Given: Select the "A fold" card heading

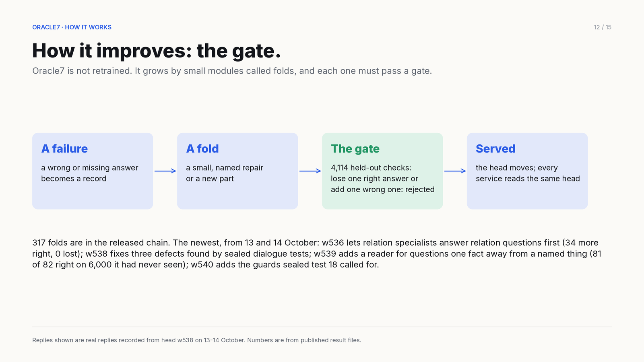Looking at the screenshot, I should coord(202,149).
